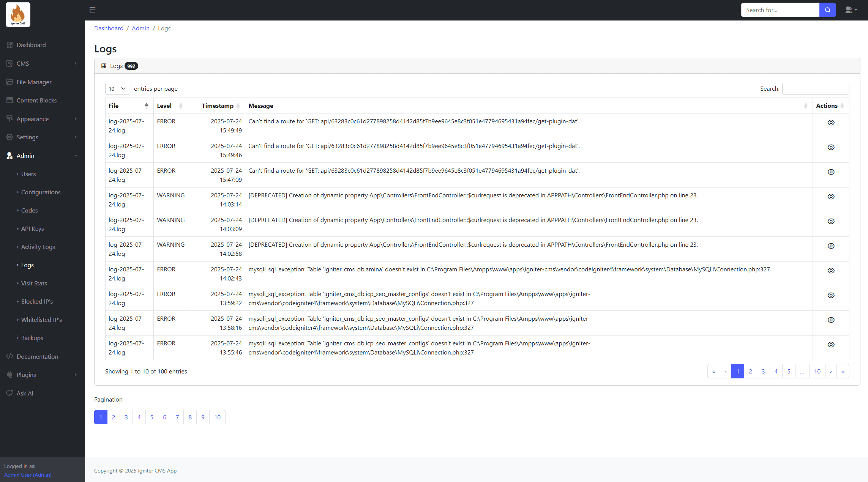This screenshot has width=868, height=482.
Task: Go to page 7 in bottom pagination
Action: coord(177,417)
